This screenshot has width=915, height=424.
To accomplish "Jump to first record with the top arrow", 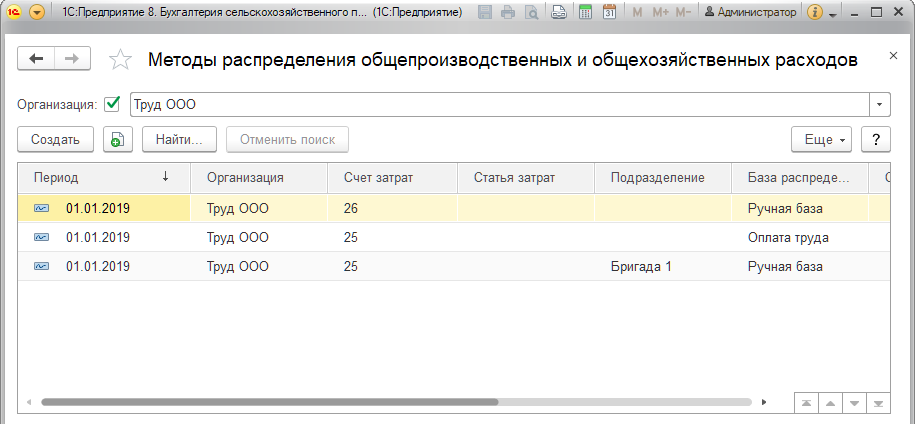I will [806, 403].
